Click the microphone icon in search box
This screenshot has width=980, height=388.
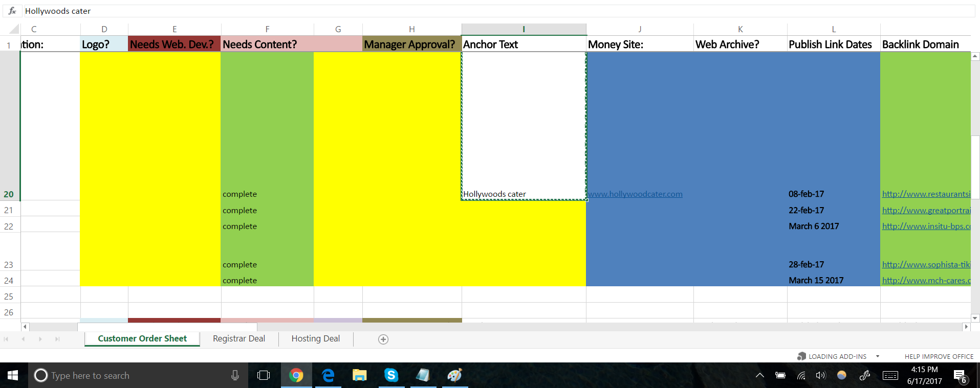tap(235, 376)
